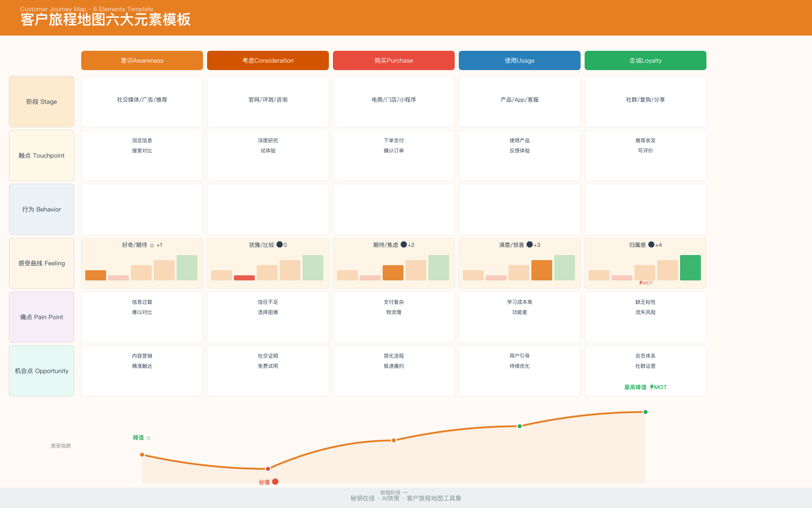Click the dark orange bar in Awareness feeling chart
Screen dimensions: 812x508
click(x=95, y=275)
